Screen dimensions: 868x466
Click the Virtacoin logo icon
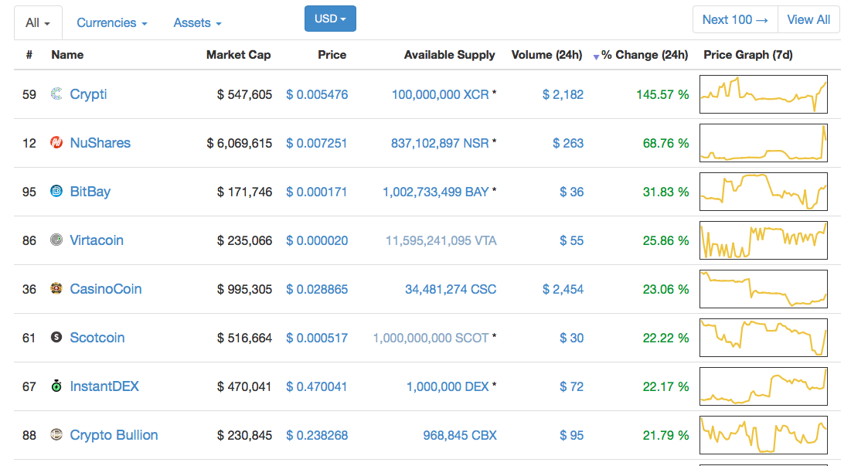click(56, 240)
